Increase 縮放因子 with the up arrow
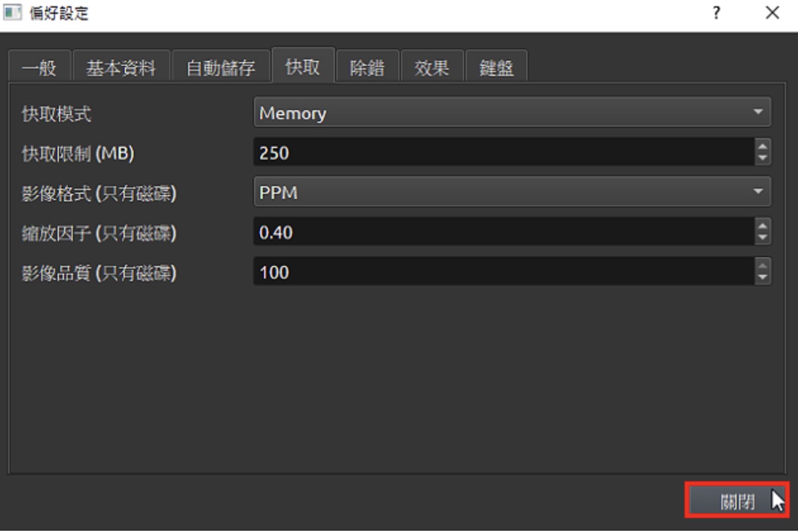Screen dimensions: 798x532 tap(763, 226)
